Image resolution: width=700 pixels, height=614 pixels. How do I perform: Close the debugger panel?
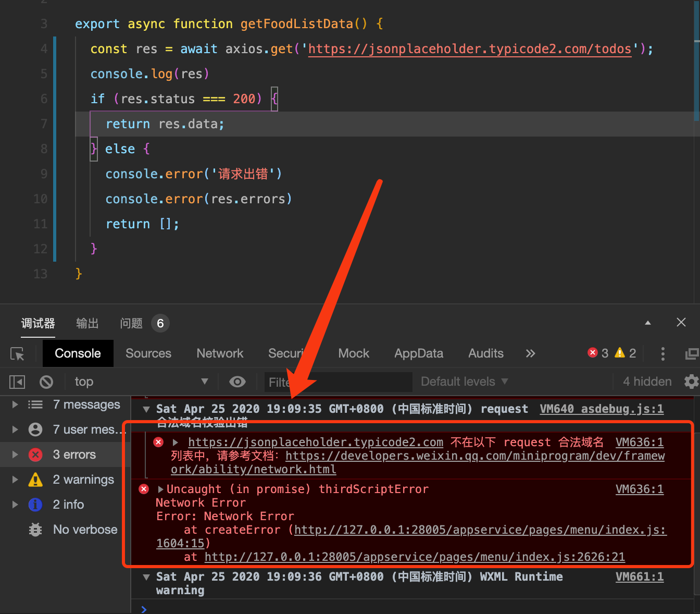pyautogui.click(x=681, y=322)
